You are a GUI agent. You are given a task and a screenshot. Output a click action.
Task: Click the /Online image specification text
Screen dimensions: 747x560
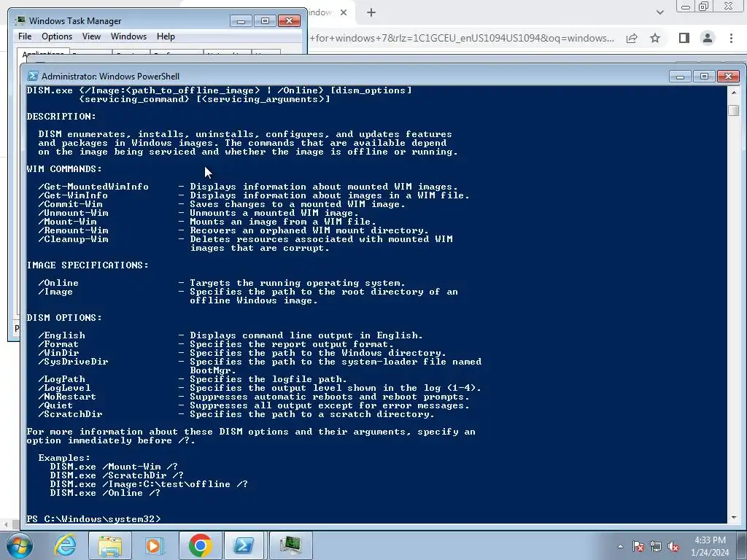pos(58,283)
